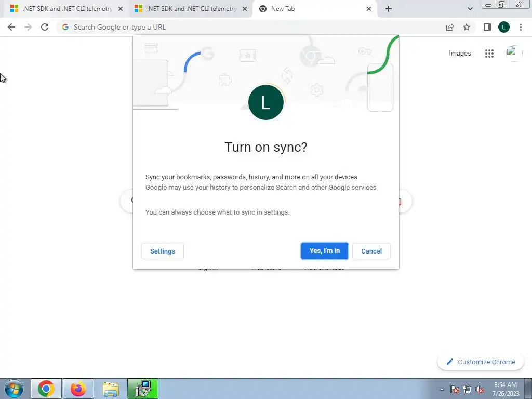Viewport: 532px width, 399px height.
Task: Open a new tab with the plus button
Action: point(389,9)
